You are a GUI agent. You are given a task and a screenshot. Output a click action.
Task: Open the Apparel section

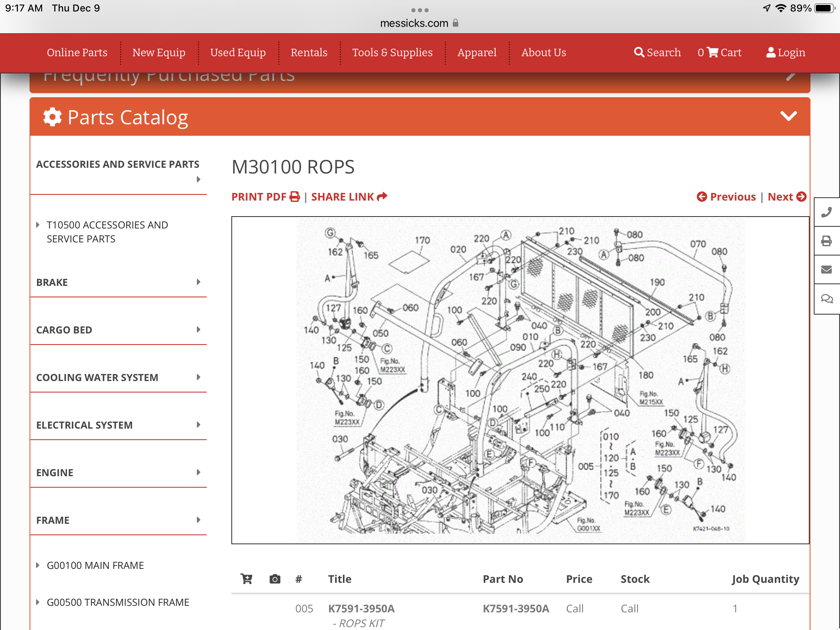click(477, 52)
